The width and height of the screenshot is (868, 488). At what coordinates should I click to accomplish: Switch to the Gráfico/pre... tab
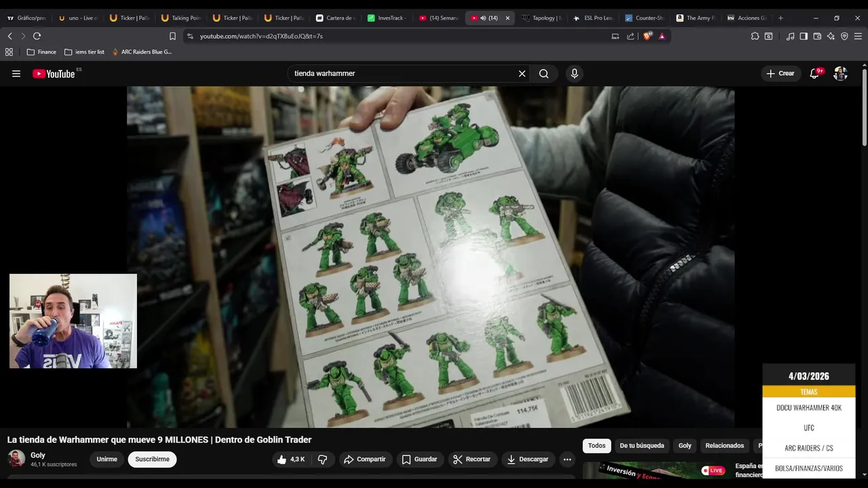26,18
